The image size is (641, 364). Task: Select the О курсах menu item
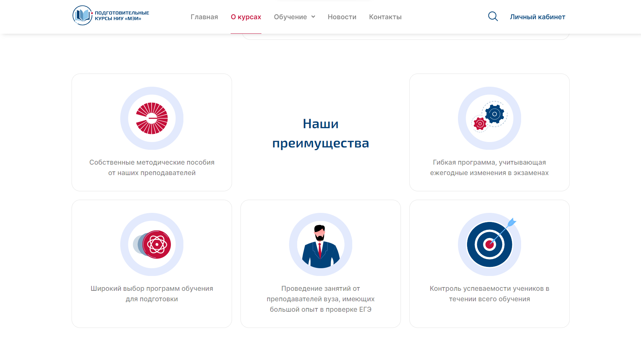(x=246, y=17)
